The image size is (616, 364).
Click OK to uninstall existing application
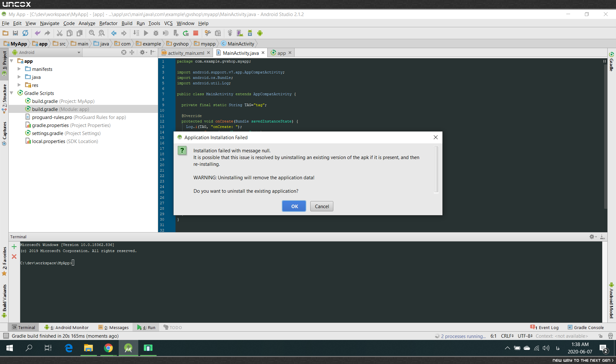(x=294, y=206)
